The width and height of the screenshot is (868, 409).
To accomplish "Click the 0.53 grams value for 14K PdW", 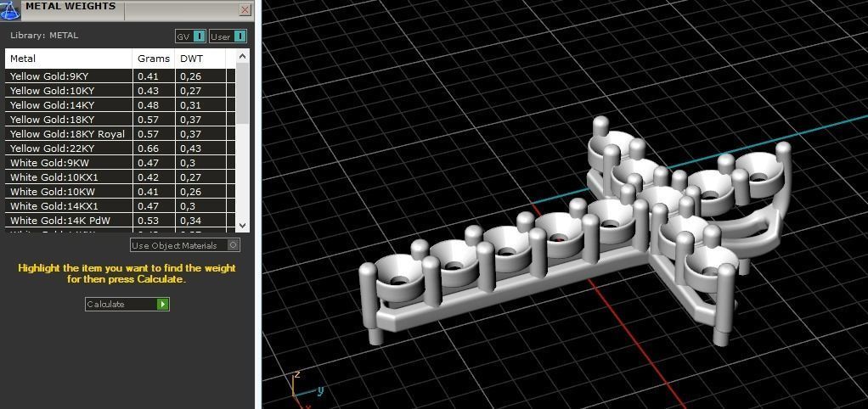I will [149, 220].
